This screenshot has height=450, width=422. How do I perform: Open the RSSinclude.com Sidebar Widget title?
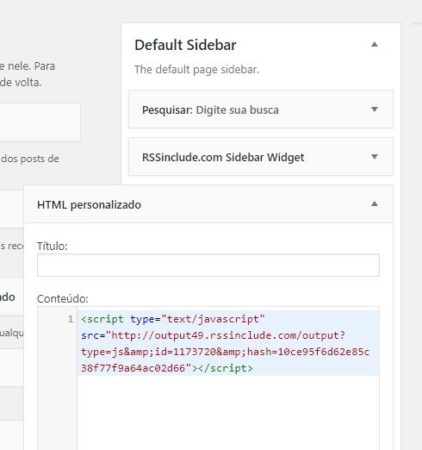(223, 157)
